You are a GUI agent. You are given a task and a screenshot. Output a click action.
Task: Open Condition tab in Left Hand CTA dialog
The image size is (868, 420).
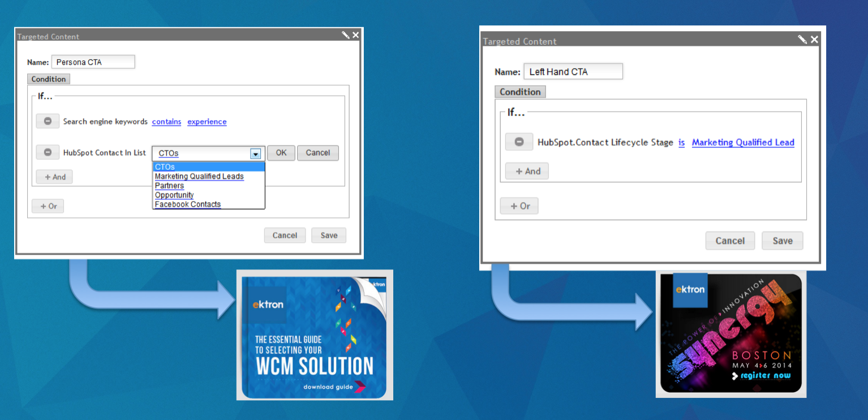tap(520, 92)
